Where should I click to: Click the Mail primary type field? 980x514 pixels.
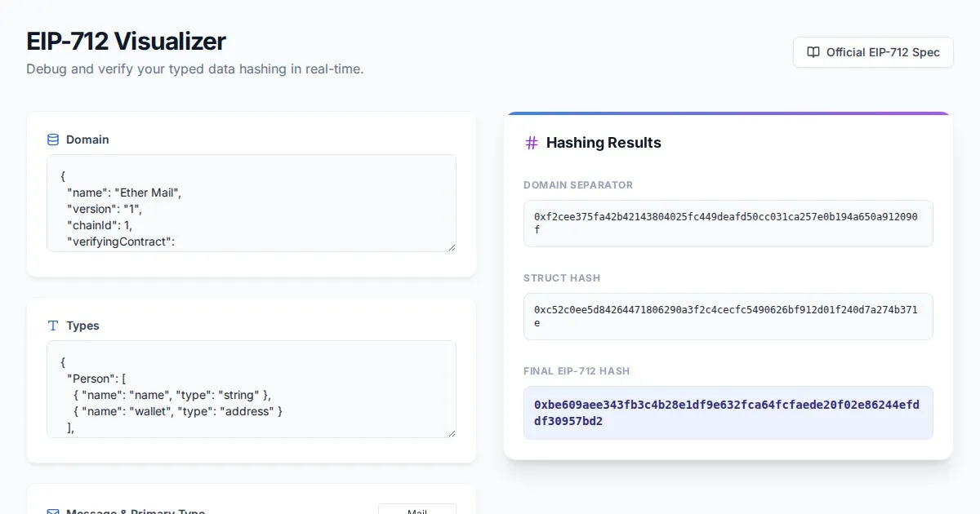pos(416,510)
